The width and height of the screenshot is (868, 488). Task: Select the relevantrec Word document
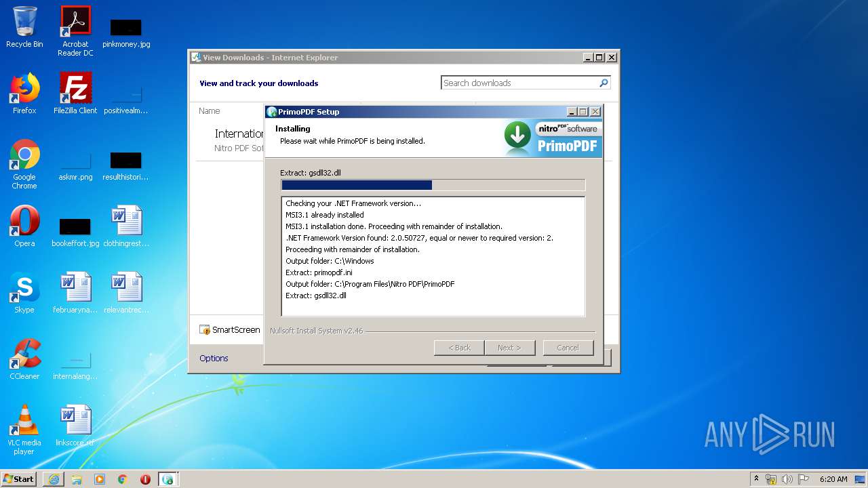coord(126,293)
